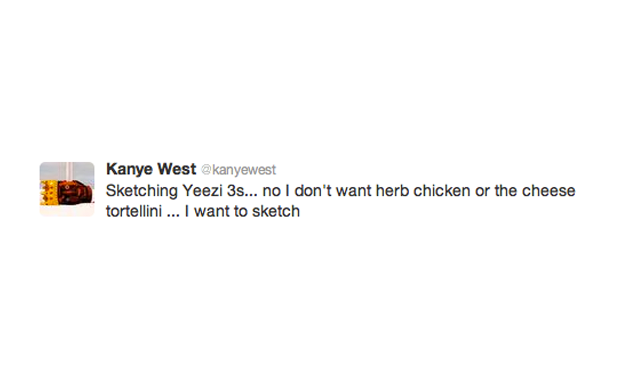Click the word Kanye in display name
The width and height of the screenshot is (620, 382).
129,169
